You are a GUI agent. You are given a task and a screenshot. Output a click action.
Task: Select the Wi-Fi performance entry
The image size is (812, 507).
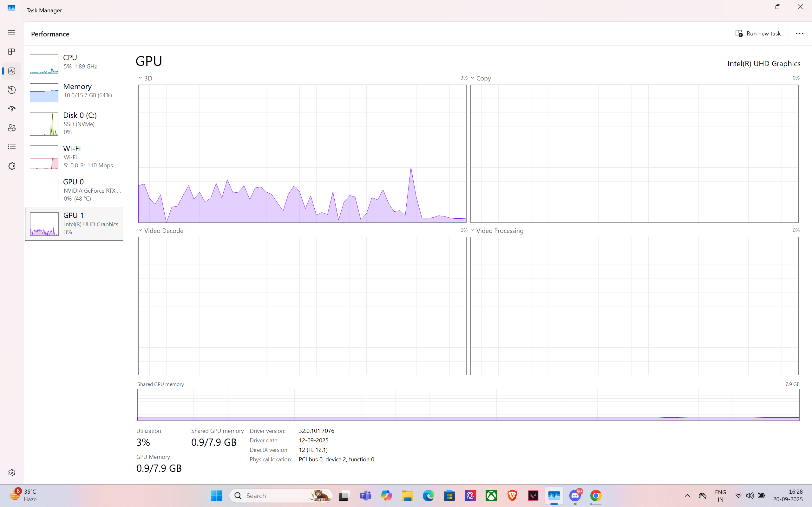(x=75, y=157)
